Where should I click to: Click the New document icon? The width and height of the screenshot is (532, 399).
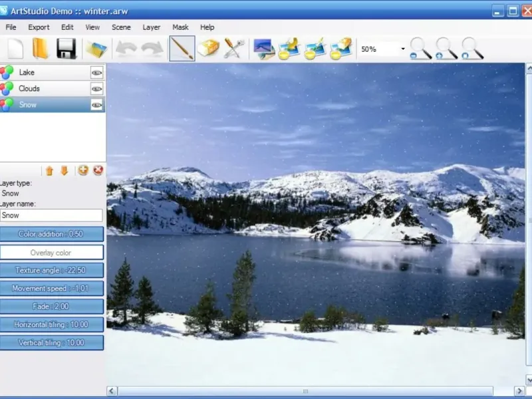(x=15, y=49)
